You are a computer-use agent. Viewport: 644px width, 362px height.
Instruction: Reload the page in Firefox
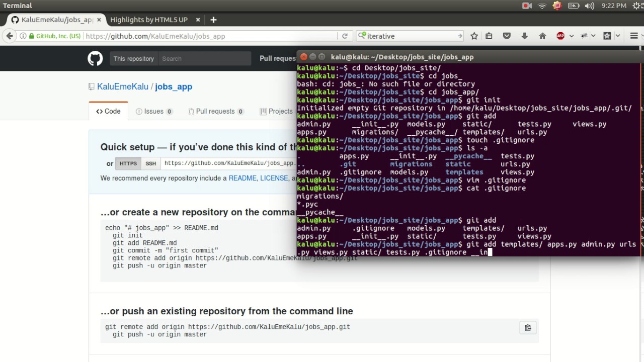pyautogui.click(x=345, y=36)
